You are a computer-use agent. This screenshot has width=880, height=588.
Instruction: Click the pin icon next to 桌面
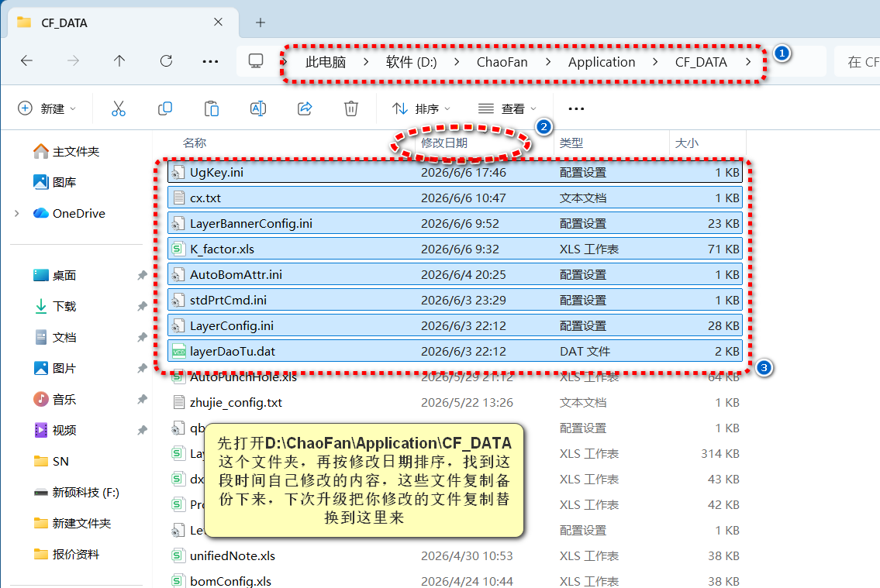(x=142, y=275)
